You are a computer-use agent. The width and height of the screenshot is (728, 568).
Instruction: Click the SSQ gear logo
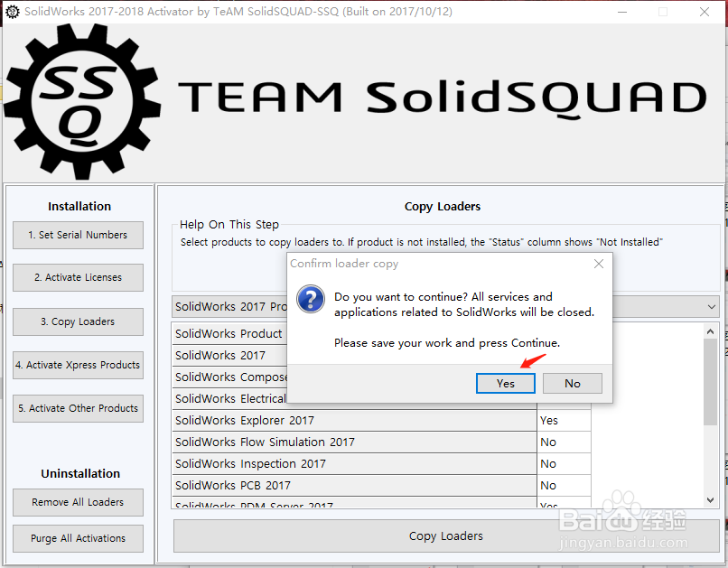pos(82,101)
